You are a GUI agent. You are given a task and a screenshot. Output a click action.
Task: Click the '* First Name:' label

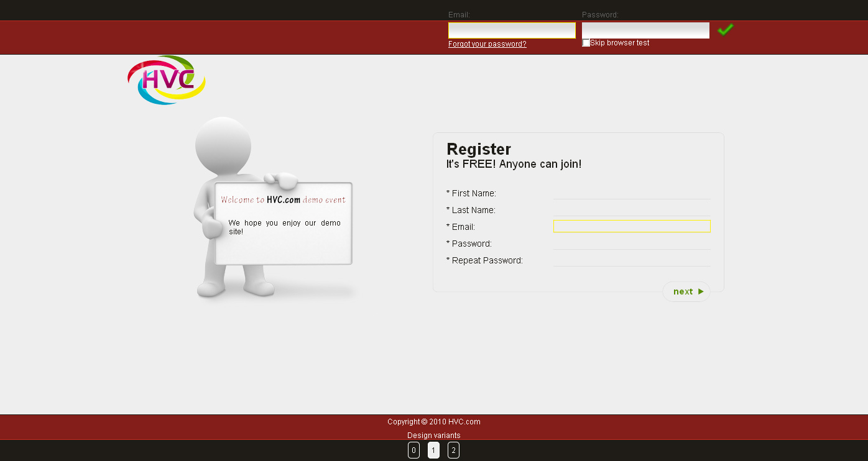(x=471, y=193)
